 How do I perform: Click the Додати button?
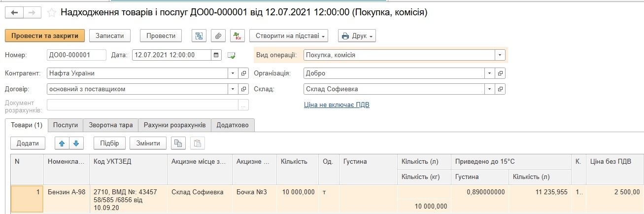(x=28, y=143)
